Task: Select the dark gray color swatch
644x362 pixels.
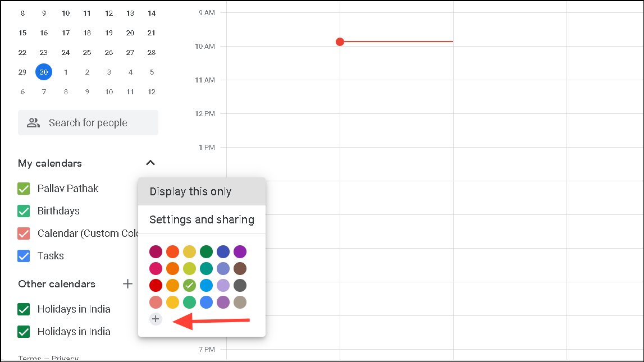Action: [240, 285]
